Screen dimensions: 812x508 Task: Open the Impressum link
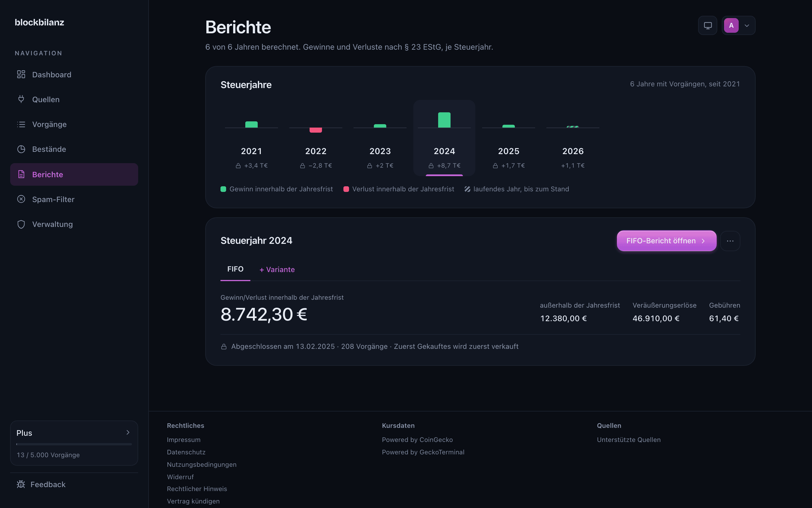(184, 440)
